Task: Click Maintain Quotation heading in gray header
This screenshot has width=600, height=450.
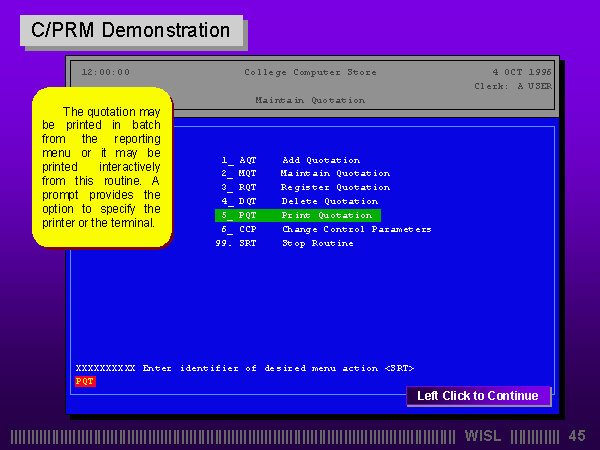Action: coord(309,100)
